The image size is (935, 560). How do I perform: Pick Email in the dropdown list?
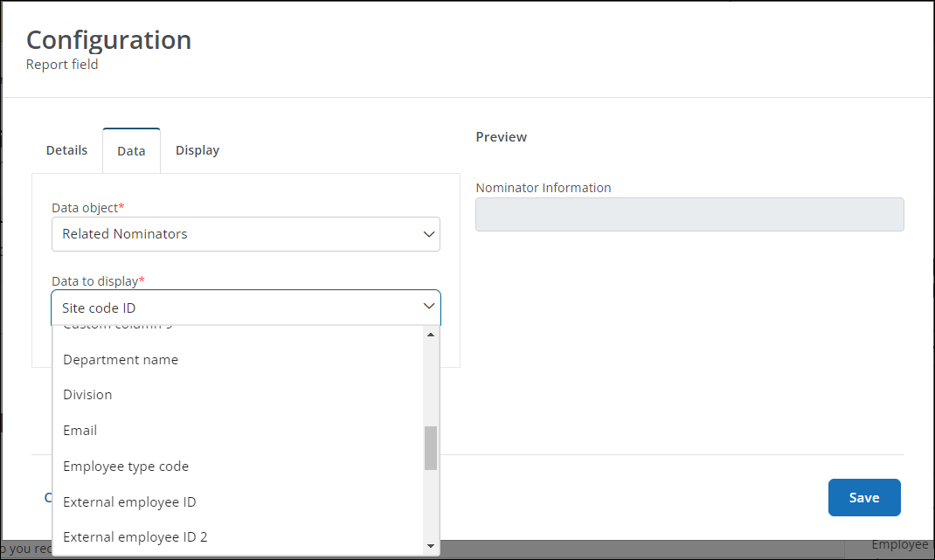pyautogui.click(x=238, y=431)
